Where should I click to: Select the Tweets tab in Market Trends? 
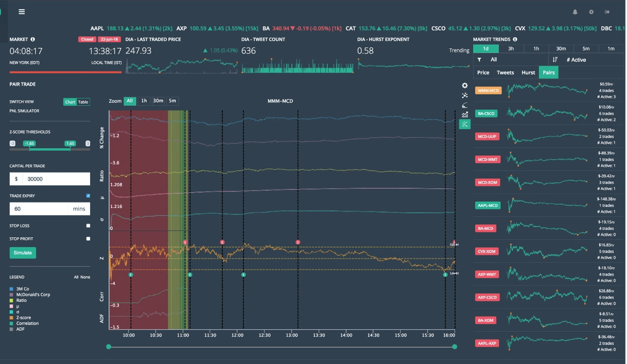[505, 72]
